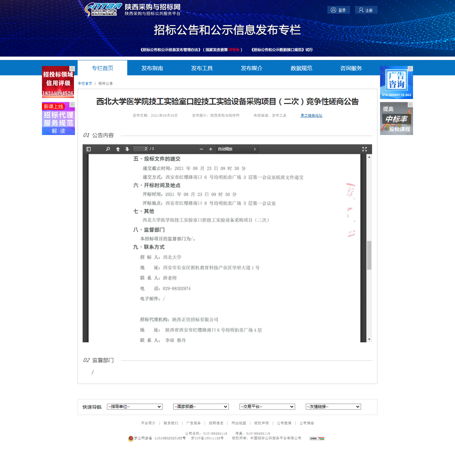Switch to the 发布指南 tab
455x476 pixels.
[x=152, y=68]
